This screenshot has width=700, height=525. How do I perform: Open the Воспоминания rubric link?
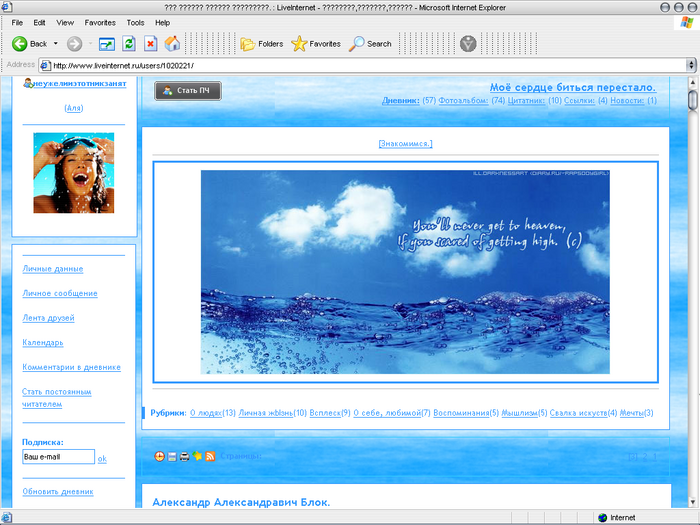pos(461,413)
